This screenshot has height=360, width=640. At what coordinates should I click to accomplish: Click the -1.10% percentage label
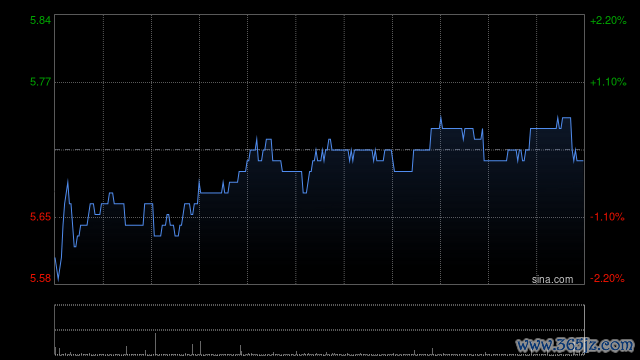[x=607, y=217]
